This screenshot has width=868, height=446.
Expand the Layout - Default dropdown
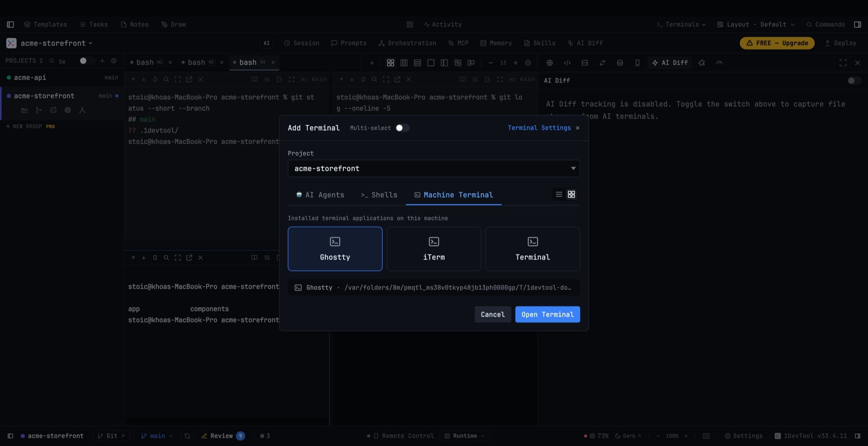pos(756,24)
